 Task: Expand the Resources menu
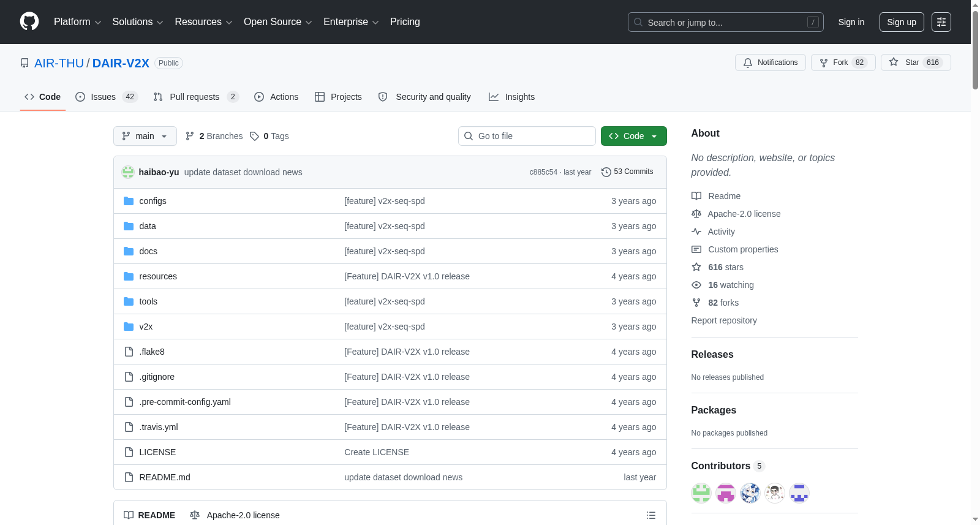click(203, 22)
